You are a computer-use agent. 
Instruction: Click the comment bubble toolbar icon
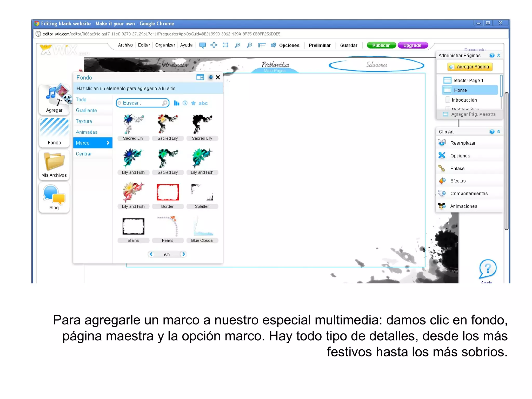(202, 45)
